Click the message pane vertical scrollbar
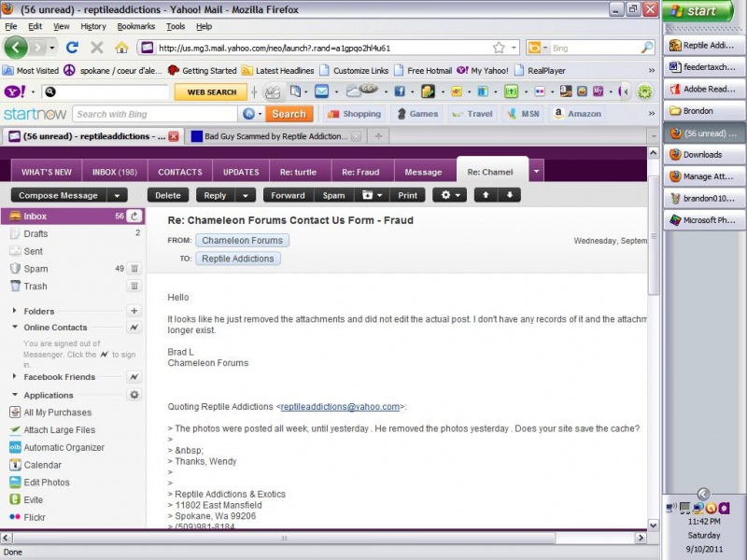This screenshot has height=560, width=747. (x=654, y=236)
